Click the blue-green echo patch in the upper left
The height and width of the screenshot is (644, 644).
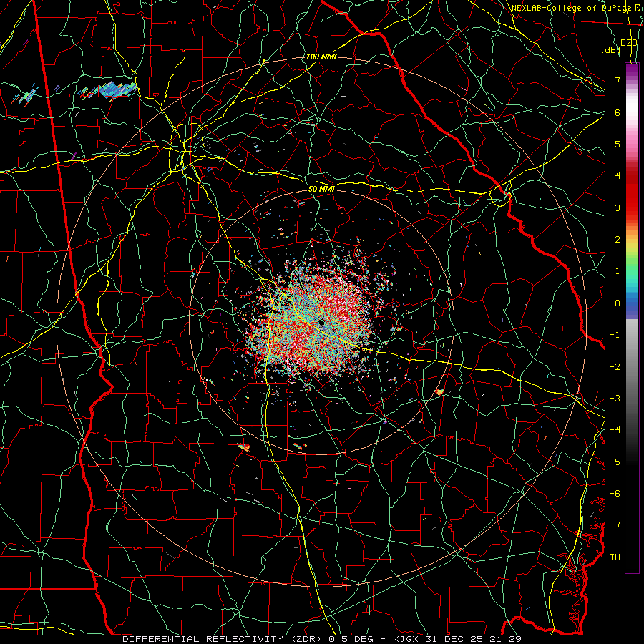(x=117, y=89)
